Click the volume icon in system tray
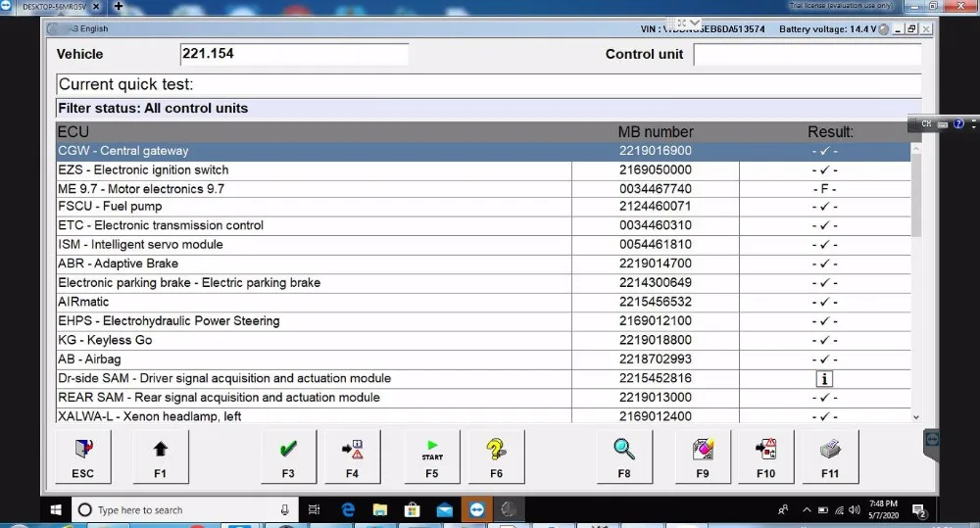This screenshot has width=980, height=528. 855,510
